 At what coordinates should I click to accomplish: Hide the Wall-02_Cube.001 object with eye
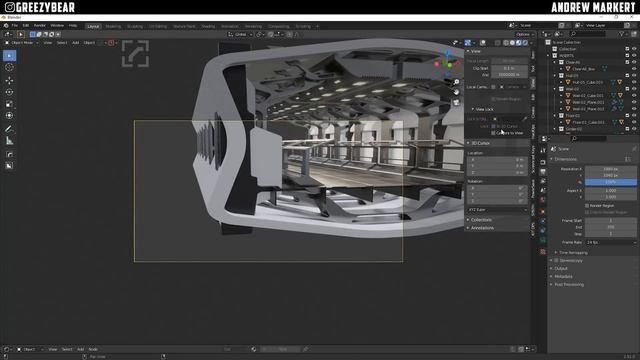[x=634, y=96]
